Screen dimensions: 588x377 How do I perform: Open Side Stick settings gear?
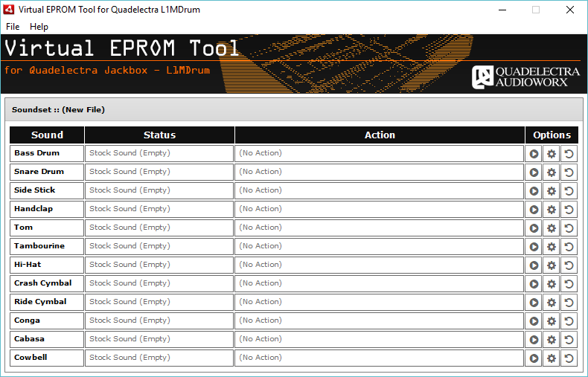pyautogui.click(x=552, y=191)
